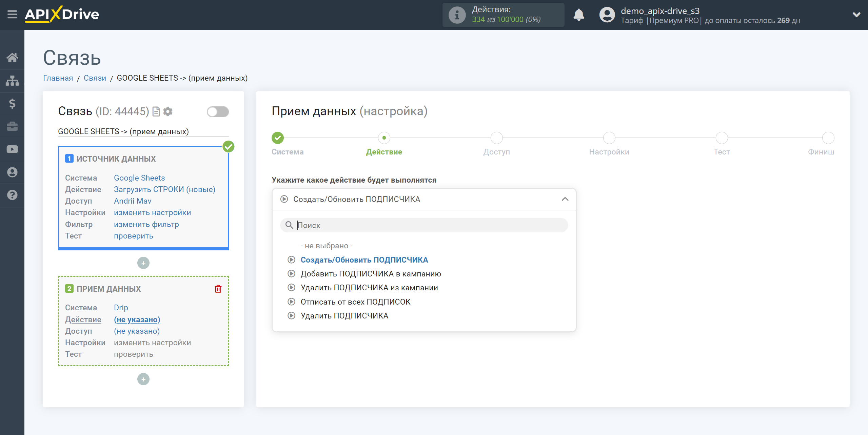Select Добавить ПОДПИСЧИКА в кампанию

coord(371,274)
